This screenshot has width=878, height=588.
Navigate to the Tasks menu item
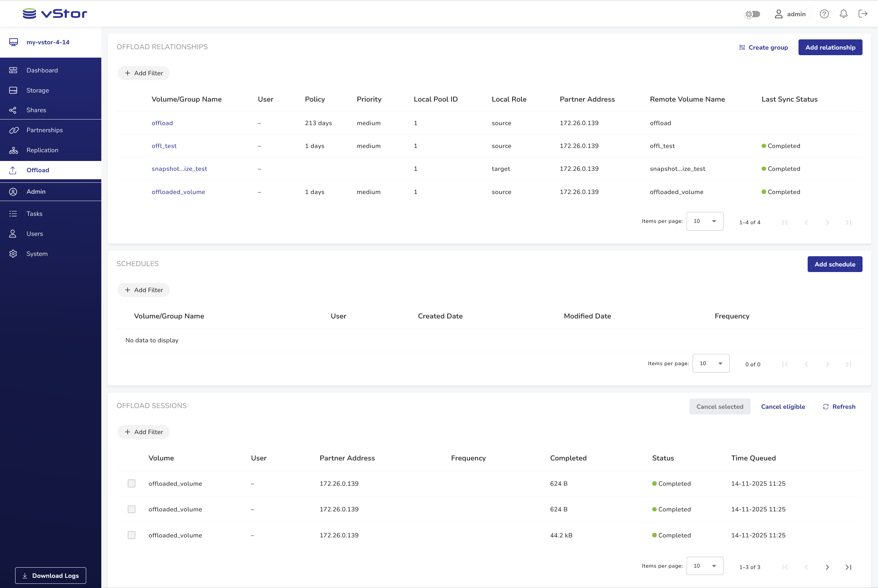pos(34,214)
